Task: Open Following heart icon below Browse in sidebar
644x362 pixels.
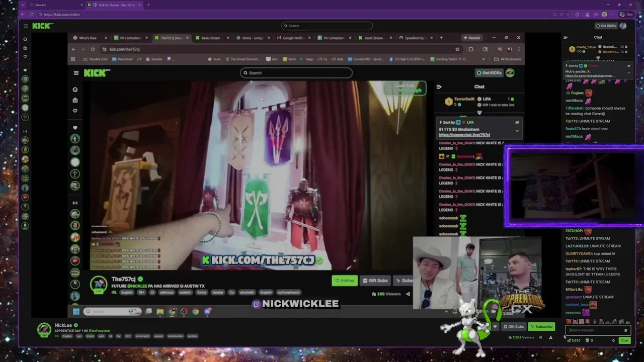Action: [x=25, y=56]
